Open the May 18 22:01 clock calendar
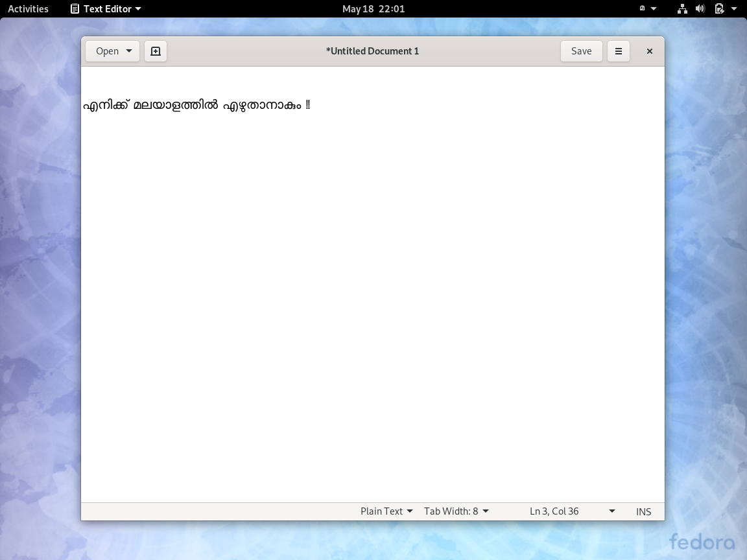 pos(373,8)
